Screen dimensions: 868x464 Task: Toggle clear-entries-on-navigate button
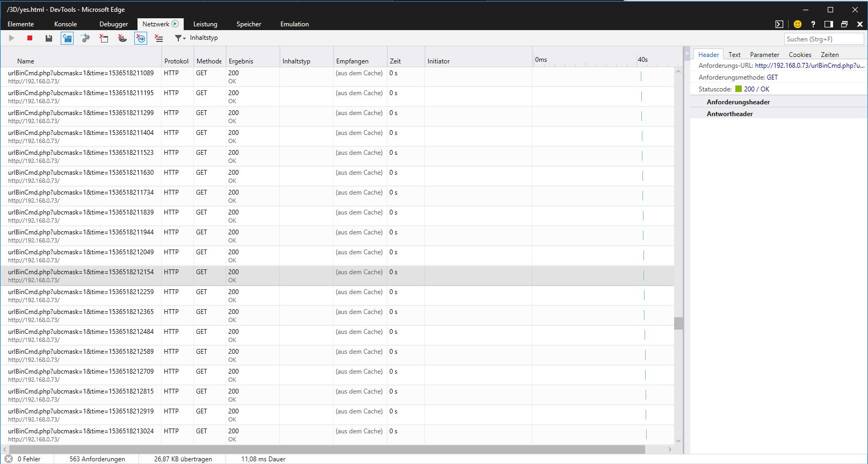click(141, 38)
